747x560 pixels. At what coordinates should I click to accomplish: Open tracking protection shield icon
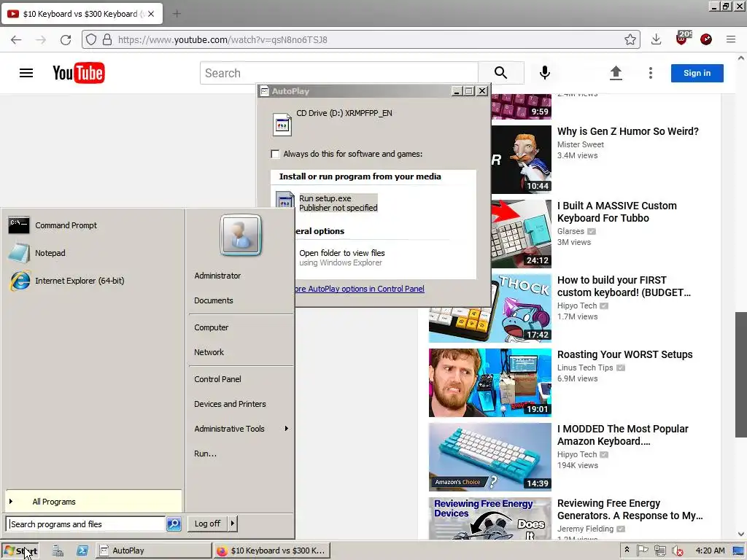pos(91,39)
